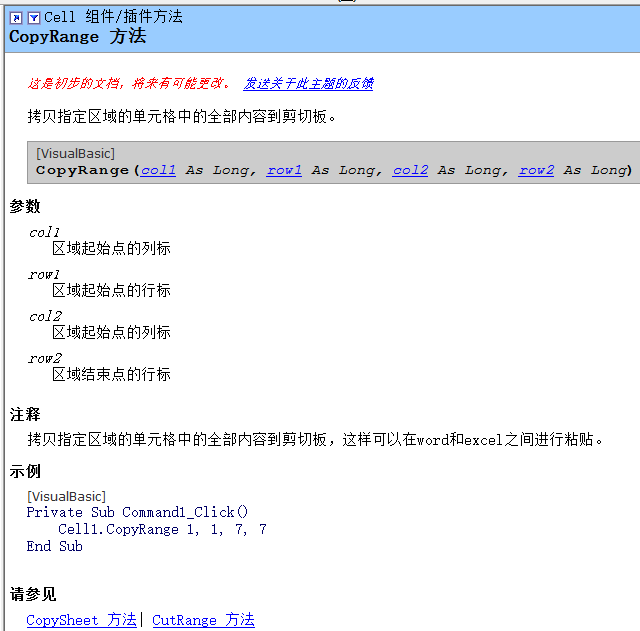Open the feedback link 发送关于此主题的反馈
This screenshot has width=640, height=631.
(x=308, y=83)
